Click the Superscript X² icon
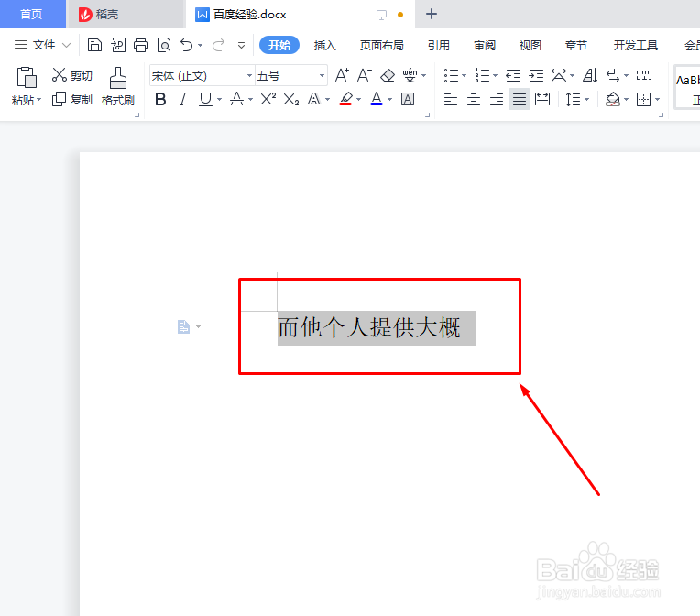The image size is (700, 616). point(268,99)
